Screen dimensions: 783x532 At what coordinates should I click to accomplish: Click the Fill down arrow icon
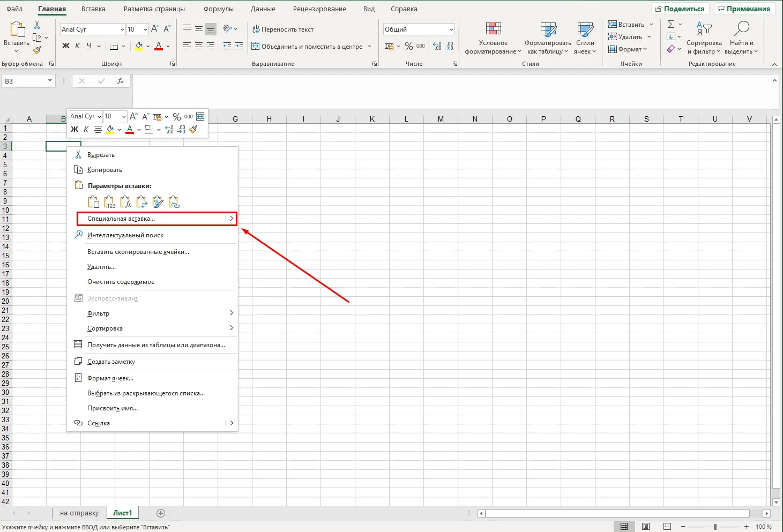click(x=671, y=37)
